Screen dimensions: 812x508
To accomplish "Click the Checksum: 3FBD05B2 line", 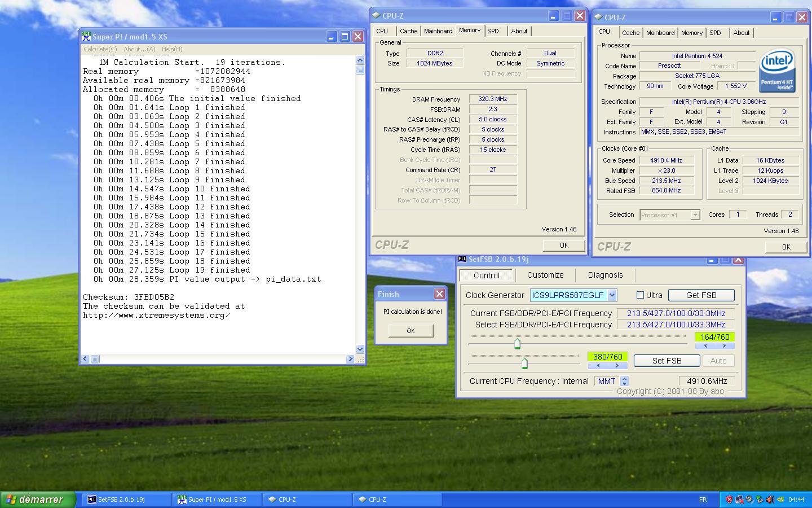I will pyautogui.click(x=129, y=297).
